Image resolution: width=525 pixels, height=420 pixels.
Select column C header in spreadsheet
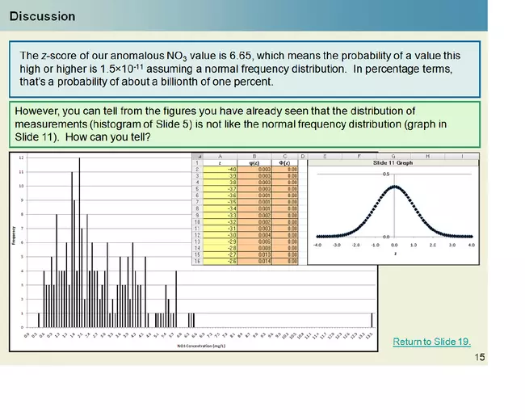pos(284,155)
